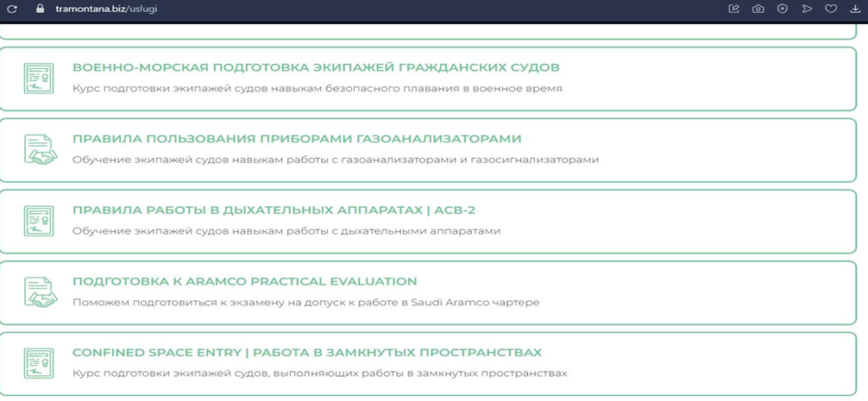Click description about газоанализаторами и газосигнализаторами

[336, 160]
